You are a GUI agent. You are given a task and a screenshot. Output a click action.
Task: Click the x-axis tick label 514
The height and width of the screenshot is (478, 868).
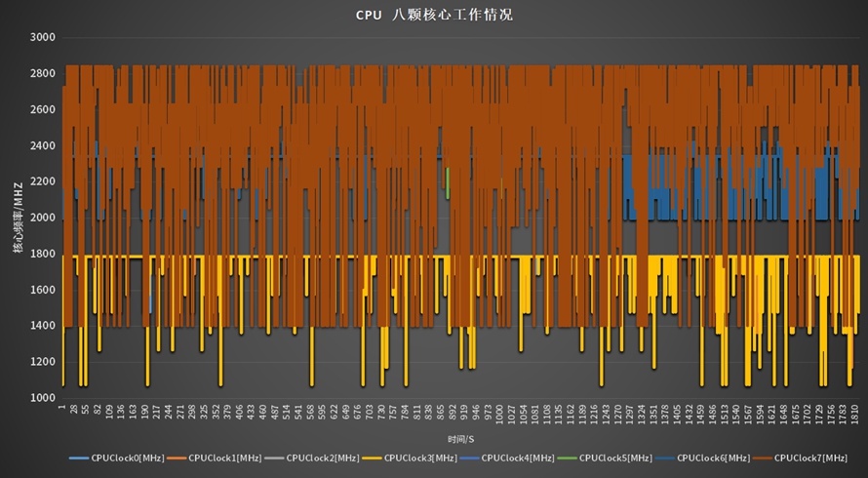[286, 412]
